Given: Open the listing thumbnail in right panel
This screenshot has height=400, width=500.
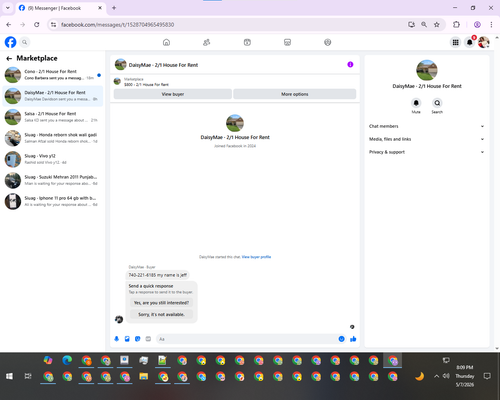Looking at the screenshot, I should (x=427, y=70).
